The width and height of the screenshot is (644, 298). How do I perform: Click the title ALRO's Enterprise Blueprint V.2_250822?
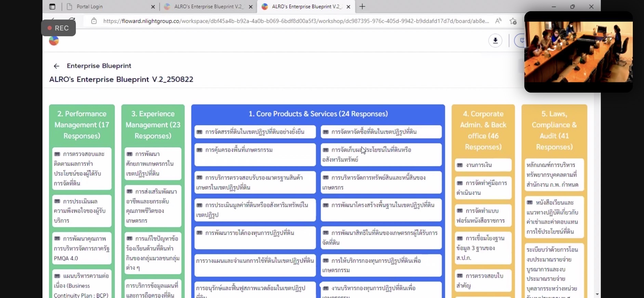point(121,79)
